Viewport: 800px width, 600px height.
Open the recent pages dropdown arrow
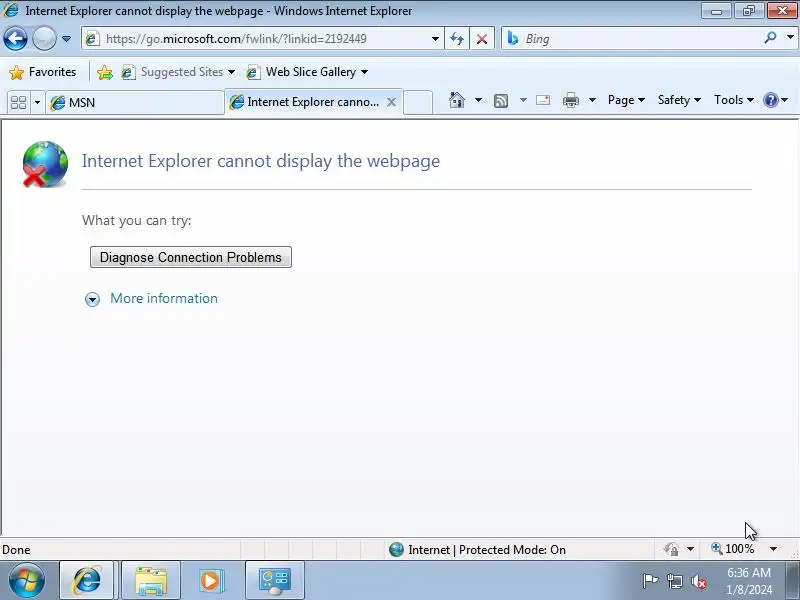[66, 39]
